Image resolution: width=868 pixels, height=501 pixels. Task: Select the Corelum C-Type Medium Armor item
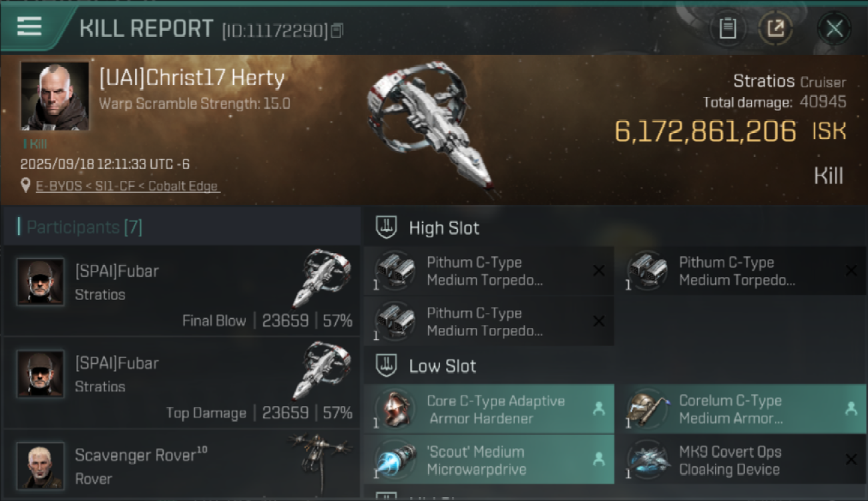[740, 409]
